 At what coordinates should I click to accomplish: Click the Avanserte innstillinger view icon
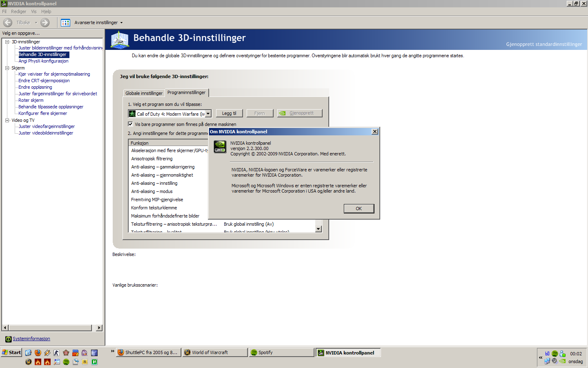(65, 22)
